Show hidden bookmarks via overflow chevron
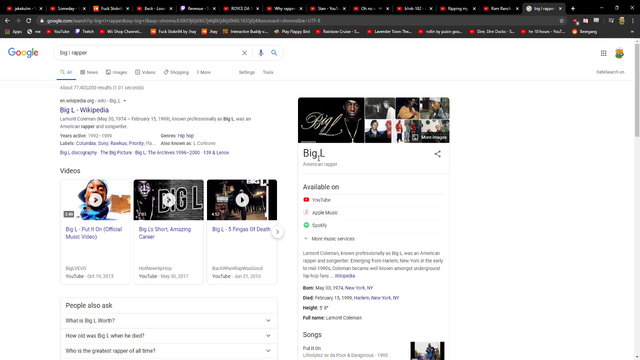 (x=632, y=31)
